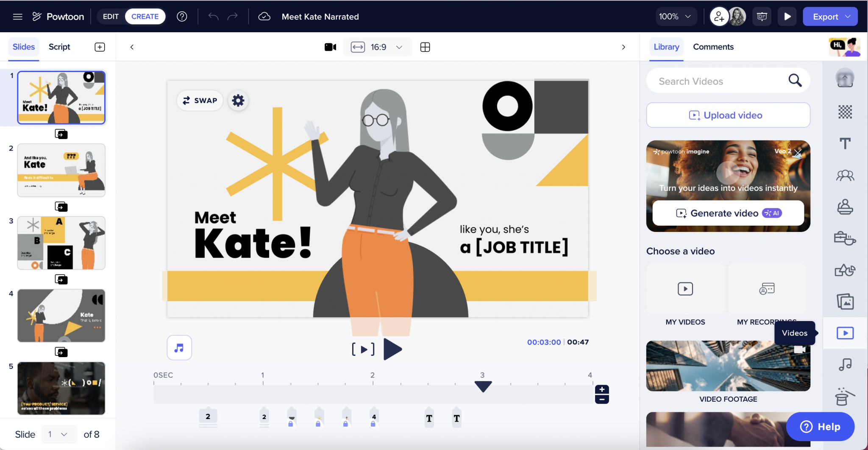Open the Text tool in the right sidebar
The width and height of the screenshot is (868, 450).
click(845, 144)
